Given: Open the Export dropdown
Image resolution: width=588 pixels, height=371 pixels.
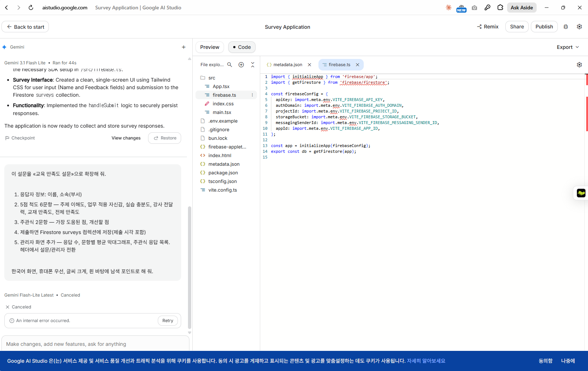Looking at the screenshot, I should pyautogui.click(x=568, y=47).
